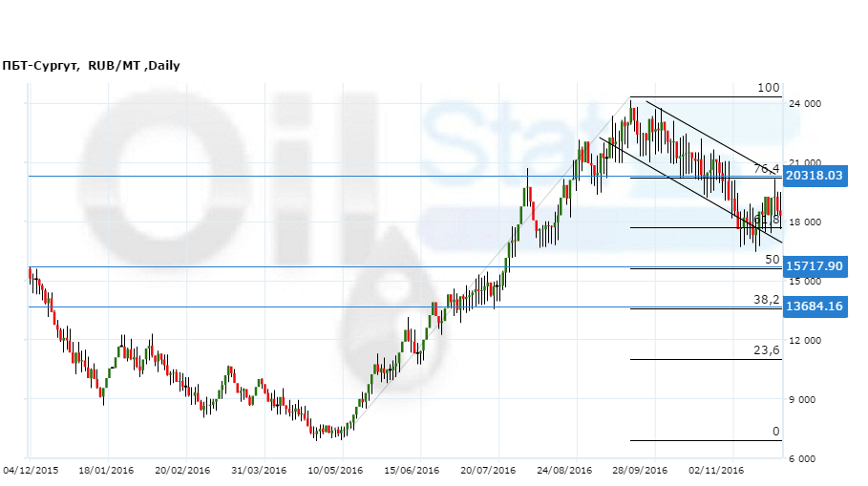The width and height of the screenshot is (868, 486).
Task: Select the Fibonacci 50 level label
Action: click(x=773, y=260)
